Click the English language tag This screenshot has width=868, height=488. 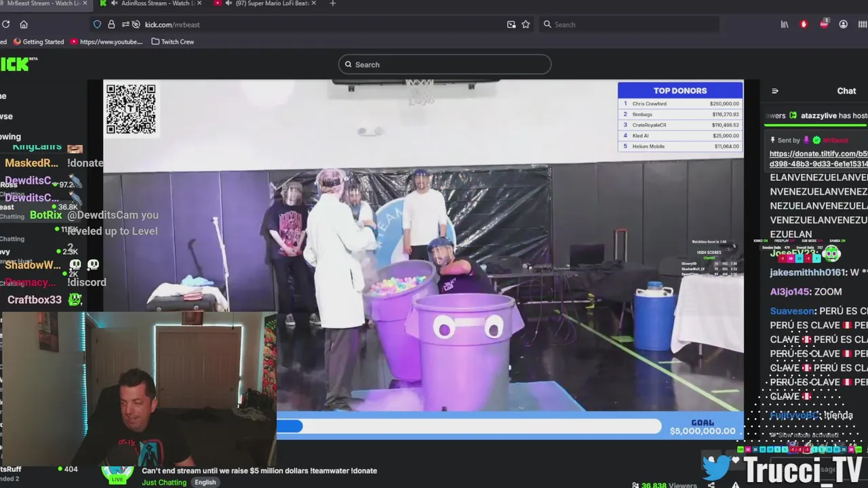[x=205, y=483]
